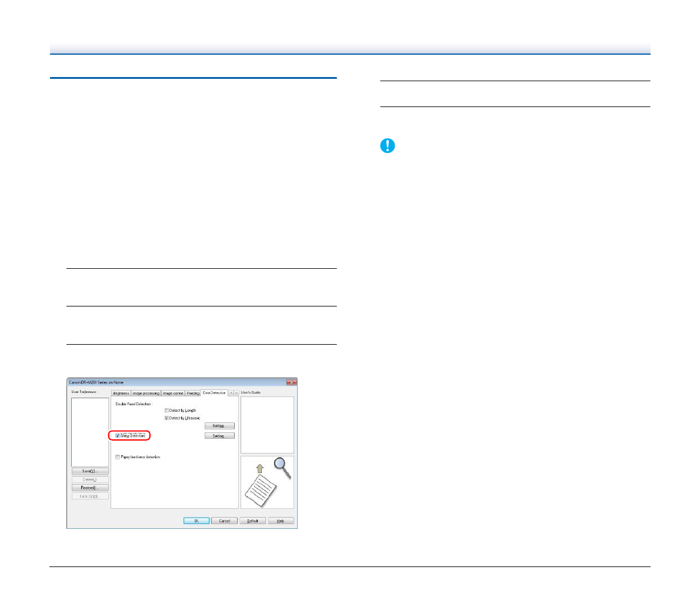Click inside the User Preference list box

pos(90,432)
